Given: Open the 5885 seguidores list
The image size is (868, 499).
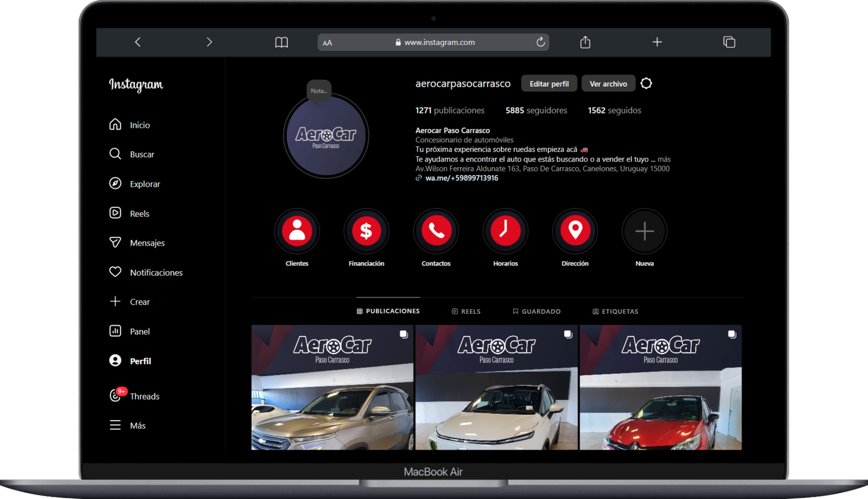Looking at the screenshot, I should [536, 110].
